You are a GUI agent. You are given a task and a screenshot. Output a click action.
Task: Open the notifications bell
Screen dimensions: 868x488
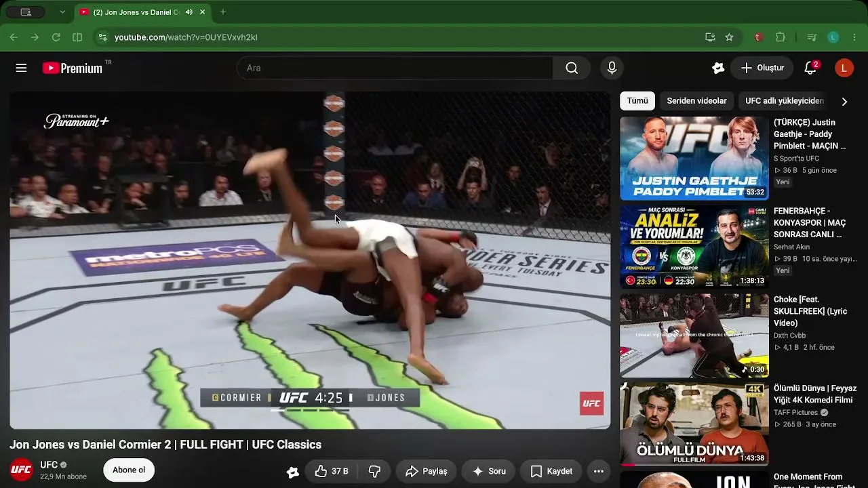(x=810, y=68)
